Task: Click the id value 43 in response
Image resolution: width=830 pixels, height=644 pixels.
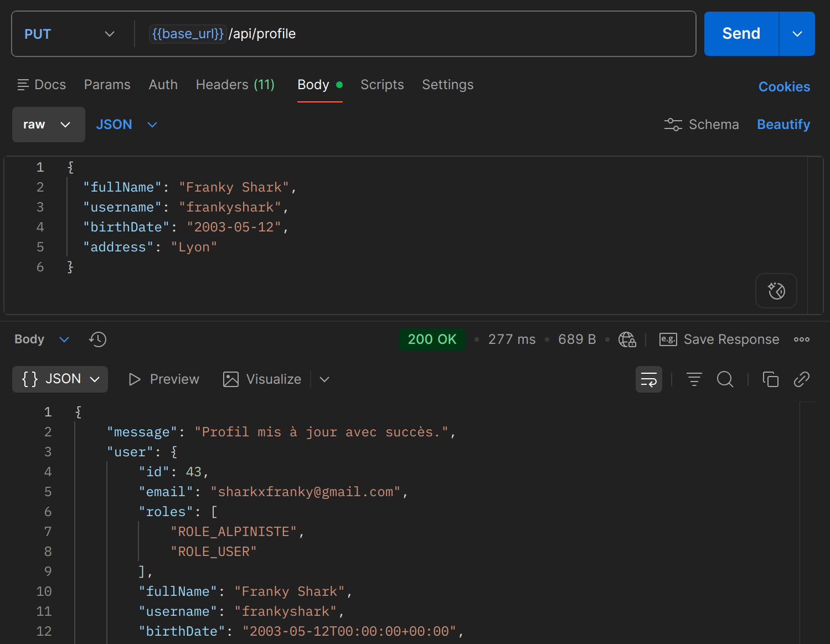Action: click(194, 472)
